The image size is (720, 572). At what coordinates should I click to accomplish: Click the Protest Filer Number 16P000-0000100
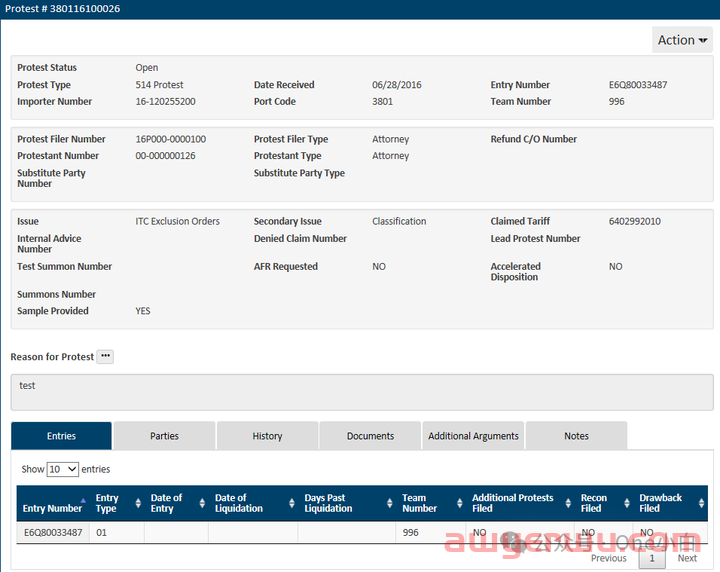coord(170,139)
